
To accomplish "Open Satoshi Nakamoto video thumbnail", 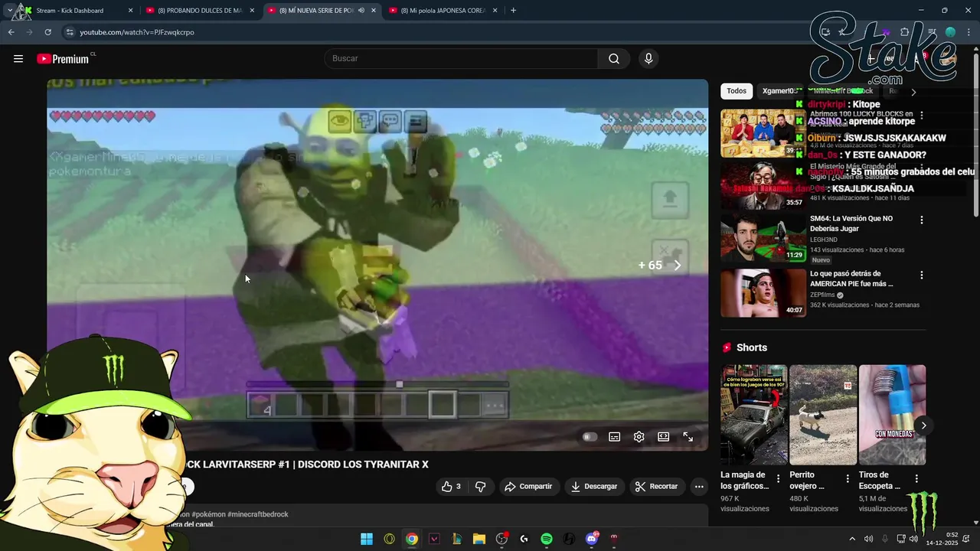I will point(763,185).
